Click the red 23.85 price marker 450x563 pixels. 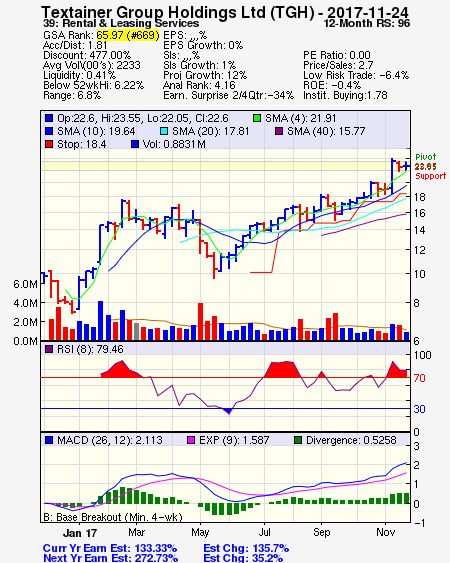[x=426, y=167]
